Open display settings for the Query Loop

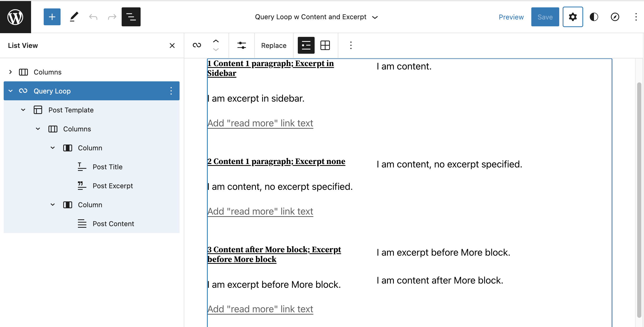click(242, 45)
